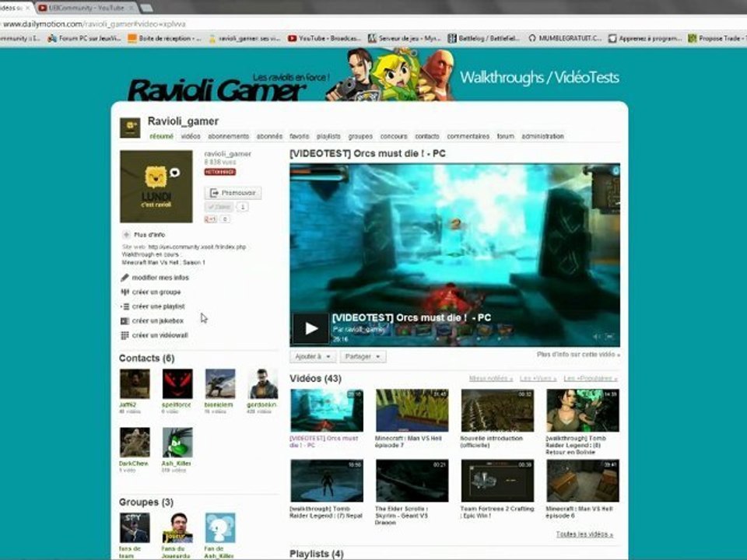This screenshot has width=747, height=560.
Task: Open the administration tab
Action: tap(542, 136)
